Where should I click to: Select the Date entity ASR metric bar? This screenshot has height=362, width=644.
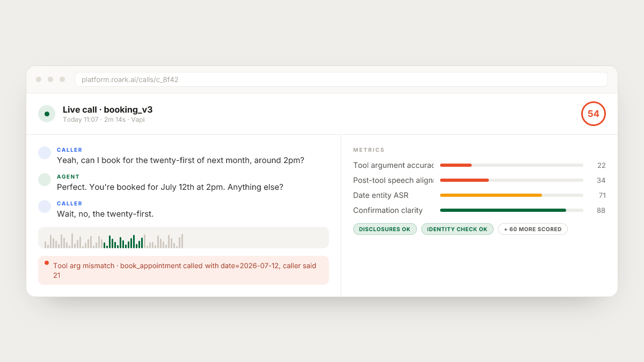point(511,195)
